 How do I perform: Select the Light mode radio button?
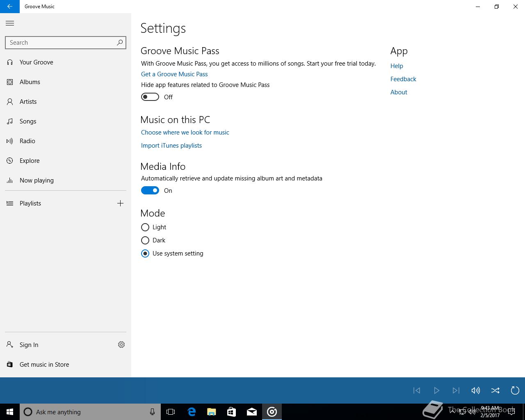click(145, 227)
